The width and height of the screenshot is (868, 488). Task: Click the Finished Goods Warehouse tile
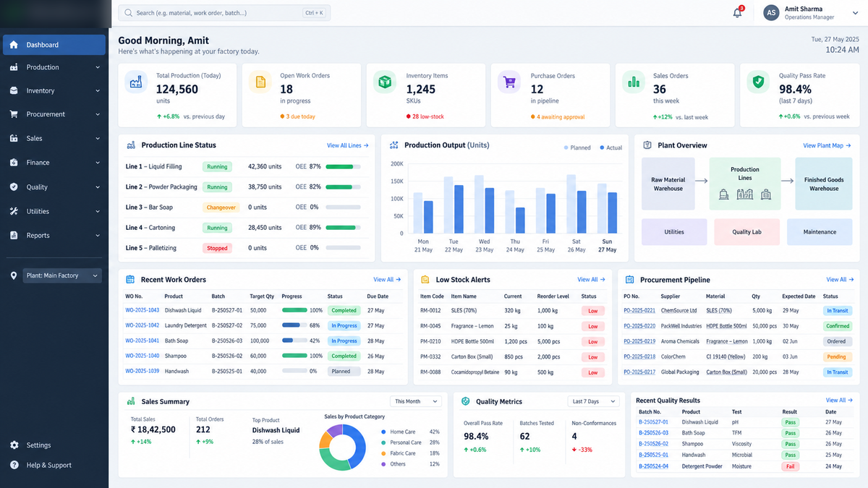pyautogui.click(x=824, y=184)
